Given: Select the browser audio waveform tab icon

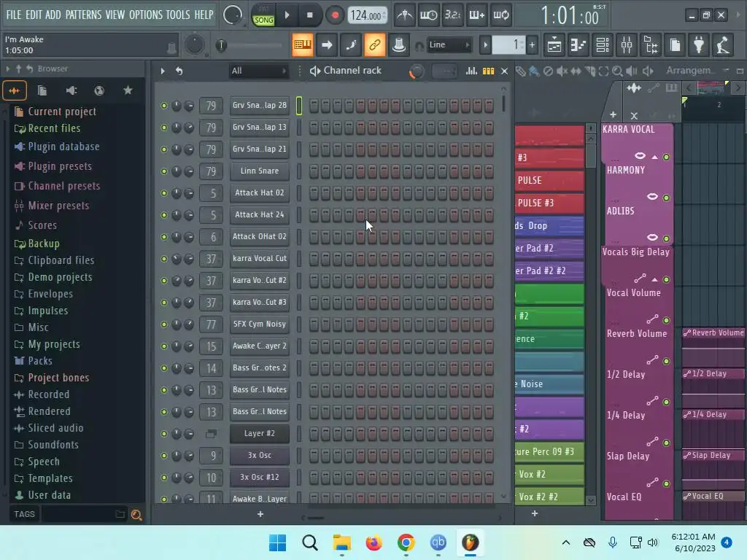Looking at the screenshot, I should [15, 90].
